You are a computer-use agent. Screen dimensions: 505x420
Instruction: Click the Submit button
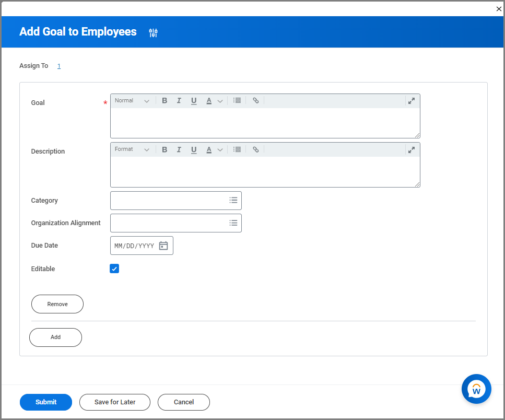[46, 402]
